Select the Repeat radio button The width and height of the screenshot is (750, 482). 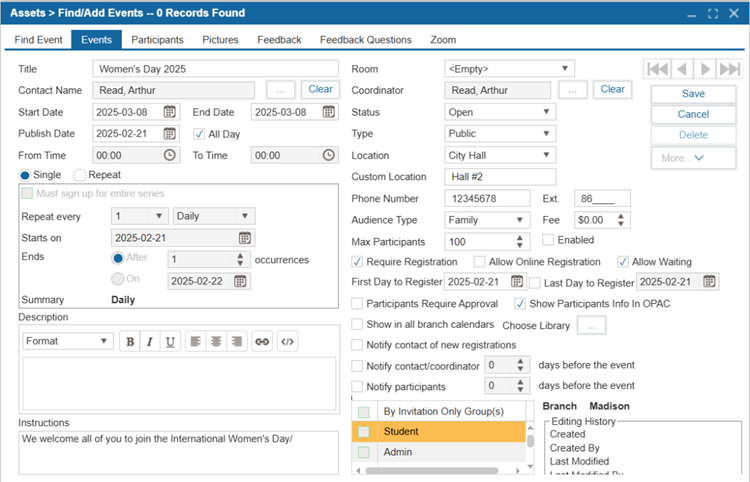tap(79, 175)
